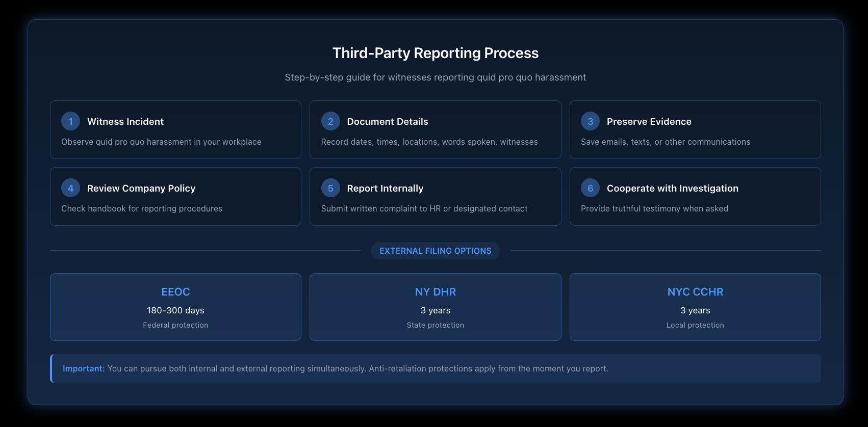Click the Third-Party Reporting Process title
The image size is (868, 427).
[x=435, y=53]
